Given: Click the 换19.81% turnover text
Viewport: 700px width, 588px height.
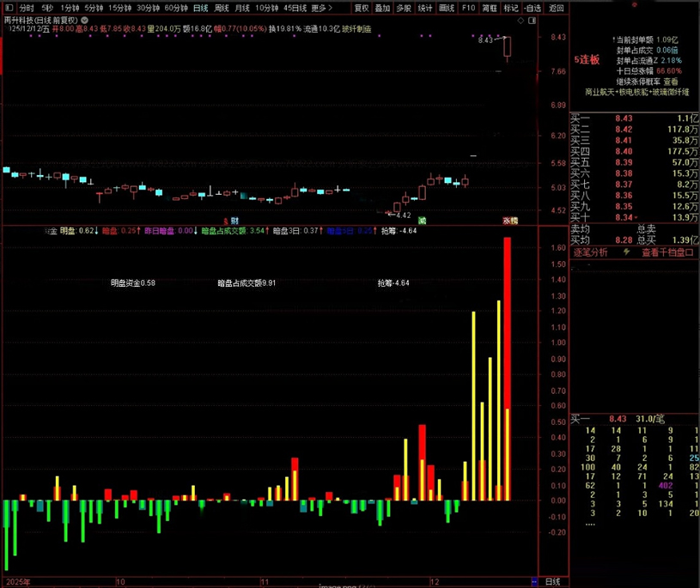Looking at the screenshot, I should [285, 29].
